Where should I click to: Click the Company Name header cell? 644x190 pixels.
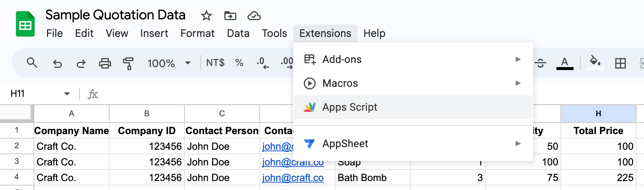coord(72,131)
